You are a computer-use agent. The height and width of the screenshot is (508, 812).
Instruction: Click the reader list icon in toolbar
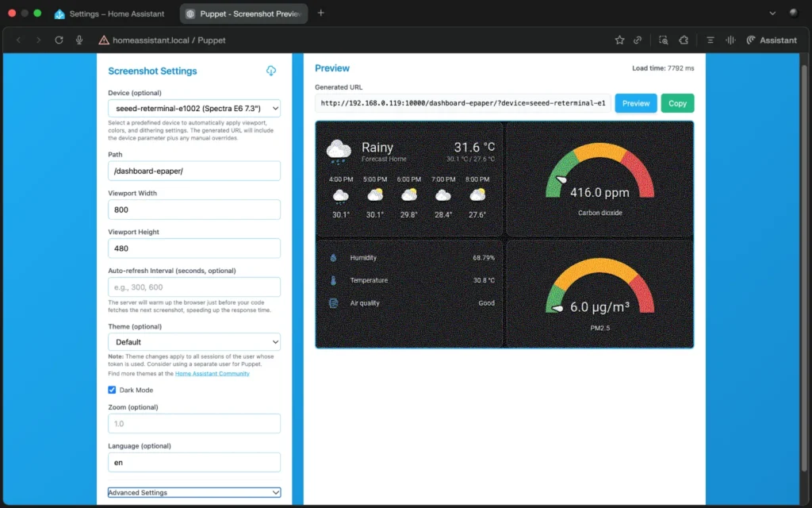click(710, 40)
